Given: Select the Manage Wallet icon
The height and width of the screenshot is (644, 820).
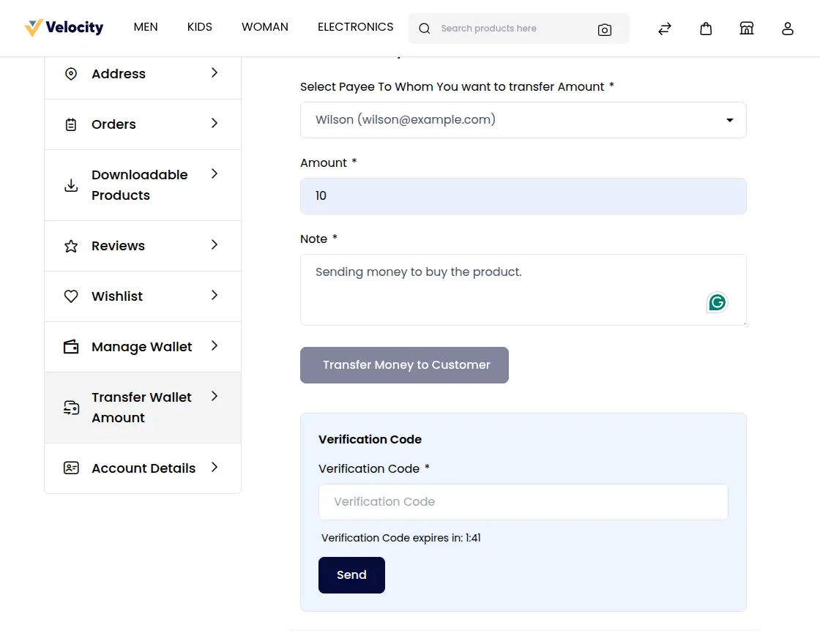Looking at the screenshot, I should point(71,346).
